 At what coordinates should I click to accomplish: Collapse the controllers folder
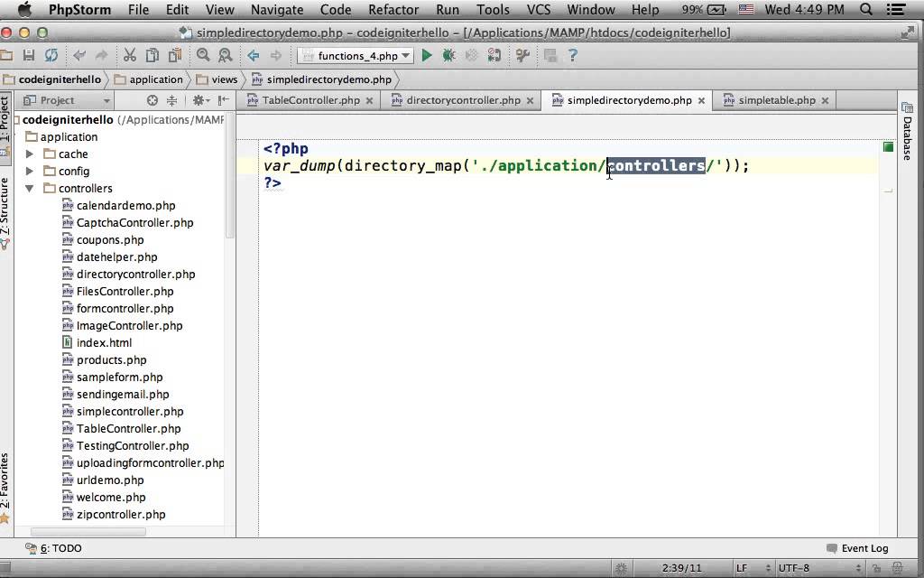pyautogui.click(x=30, y=188)
